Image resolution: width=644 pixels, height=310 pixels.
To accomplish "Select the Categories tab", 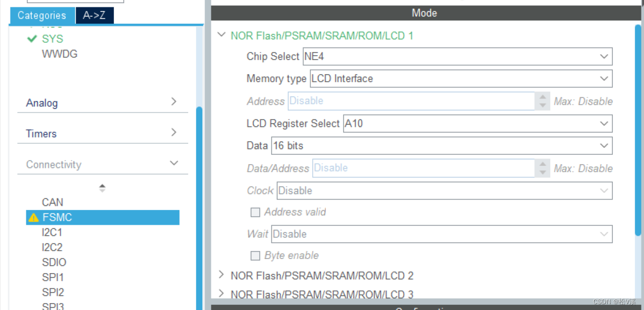I will tap(42, 16).
